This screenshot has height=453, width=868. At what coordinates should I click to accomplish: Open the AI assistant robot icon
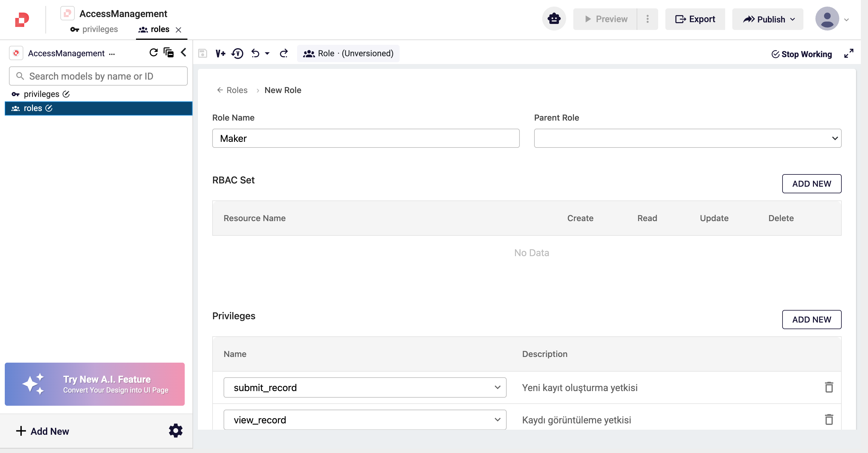click(554, 19)
